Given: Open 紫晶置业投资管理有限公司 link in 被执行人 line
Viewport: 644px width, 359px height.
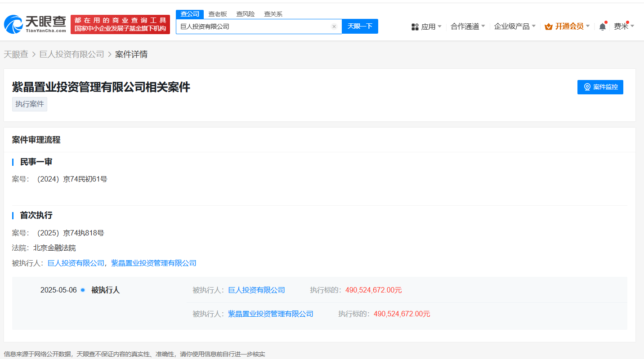Looking at the screenshot, I should tap(154, 263).
